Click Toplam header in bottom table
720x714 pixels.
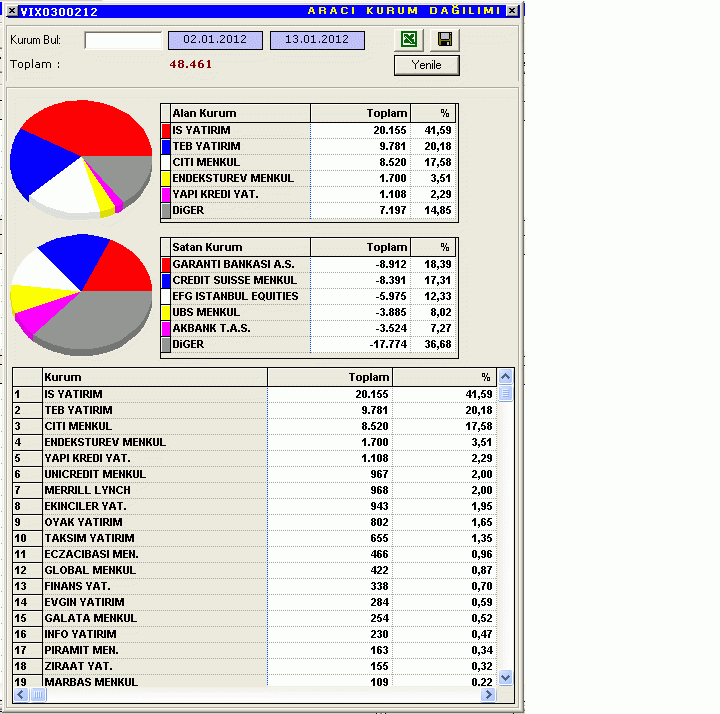point(330,377)
